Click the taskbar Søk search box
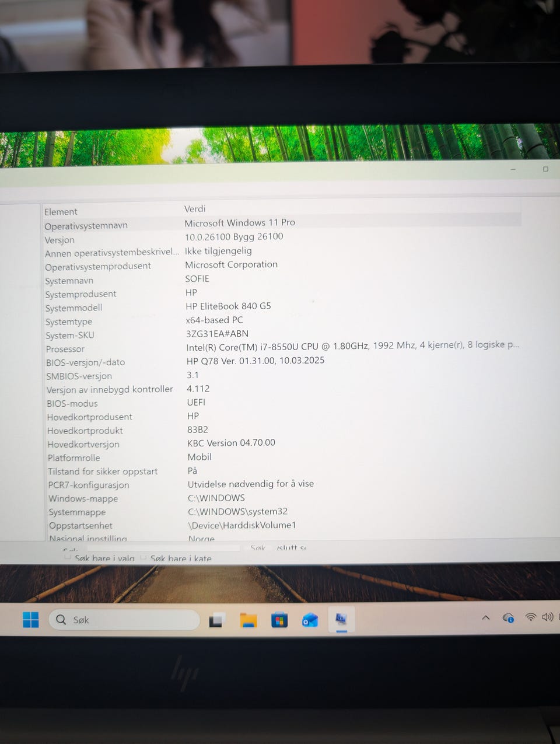This screenshot has height=744, width=560. coord(124,620)
